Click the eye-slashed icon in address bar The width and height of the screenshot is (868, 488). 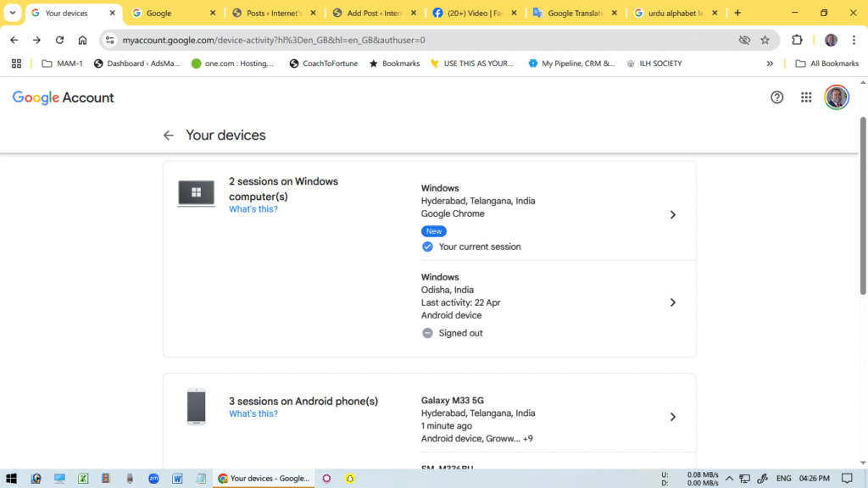[x=744, y=40]
